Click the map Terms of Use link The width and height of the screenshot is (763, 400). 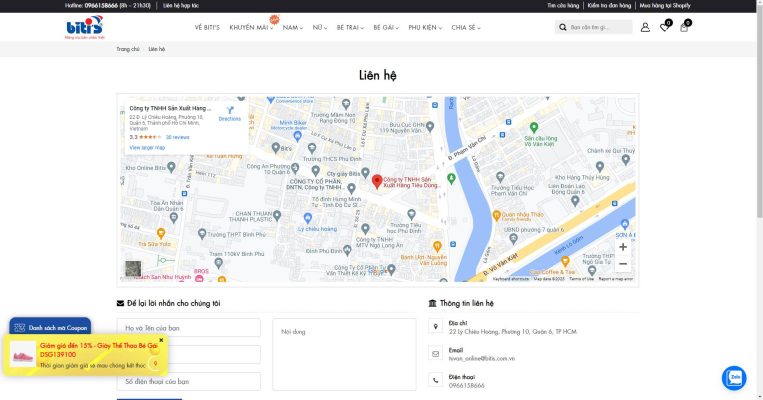581,279
